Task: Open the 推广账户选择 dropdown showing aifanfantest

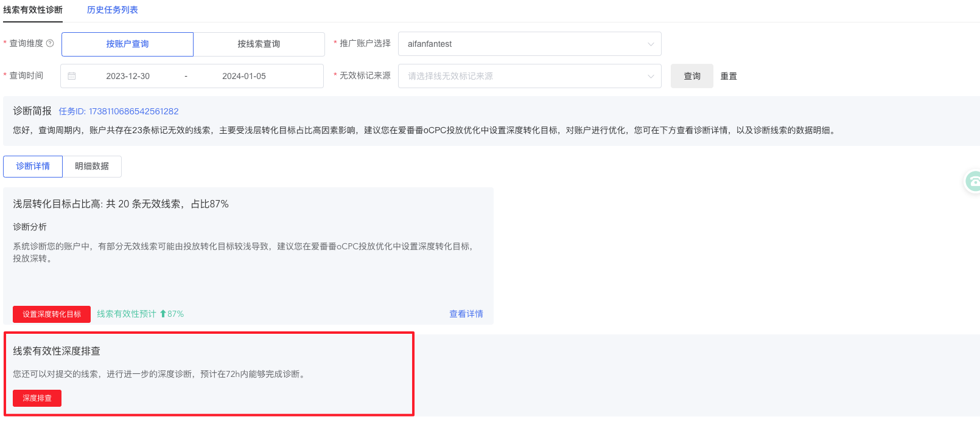Action: (529, 44)
